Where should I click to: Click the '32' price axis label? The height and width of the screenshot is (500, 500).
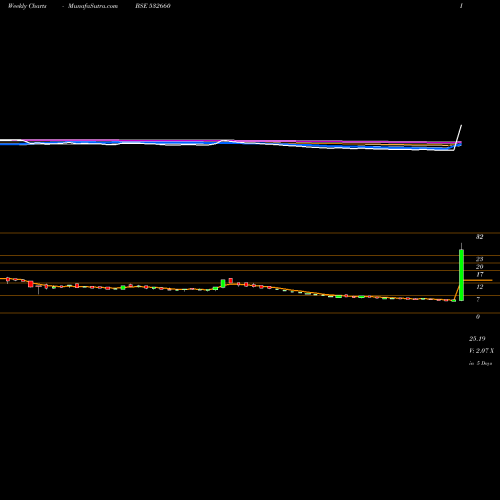(x=479, y=237)
